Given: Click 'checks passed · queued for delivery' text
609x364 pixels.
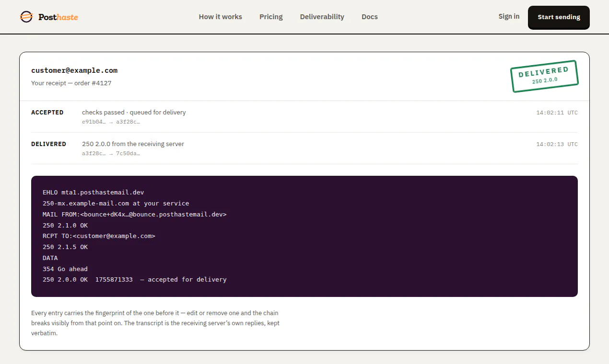Looking at the screenshot, I should 134,113.
